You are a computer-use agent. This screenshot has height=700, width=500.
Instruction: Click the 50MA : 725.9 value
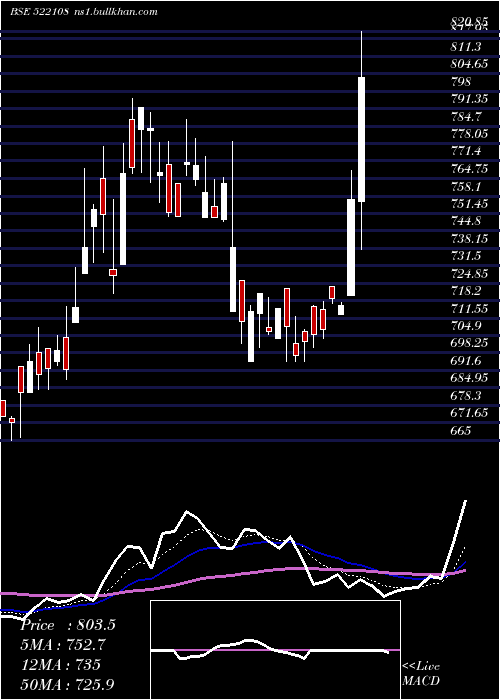coord(67,684)
